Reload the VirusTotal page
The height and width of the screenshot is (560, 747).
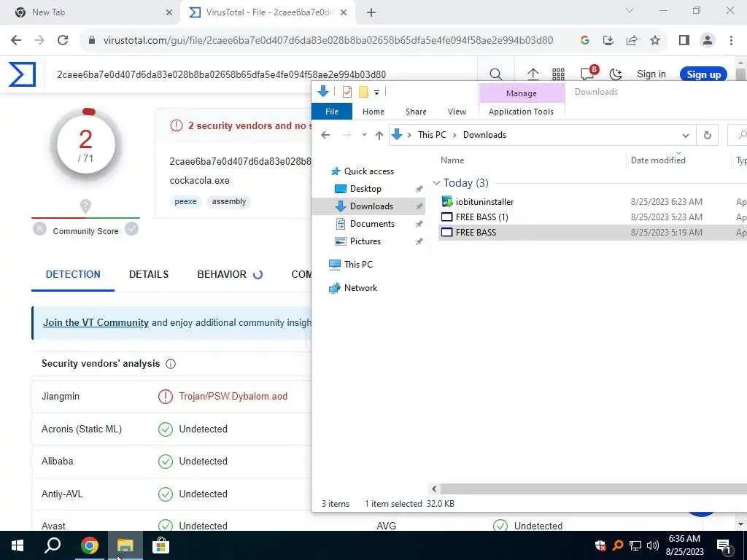coord(63,40)
